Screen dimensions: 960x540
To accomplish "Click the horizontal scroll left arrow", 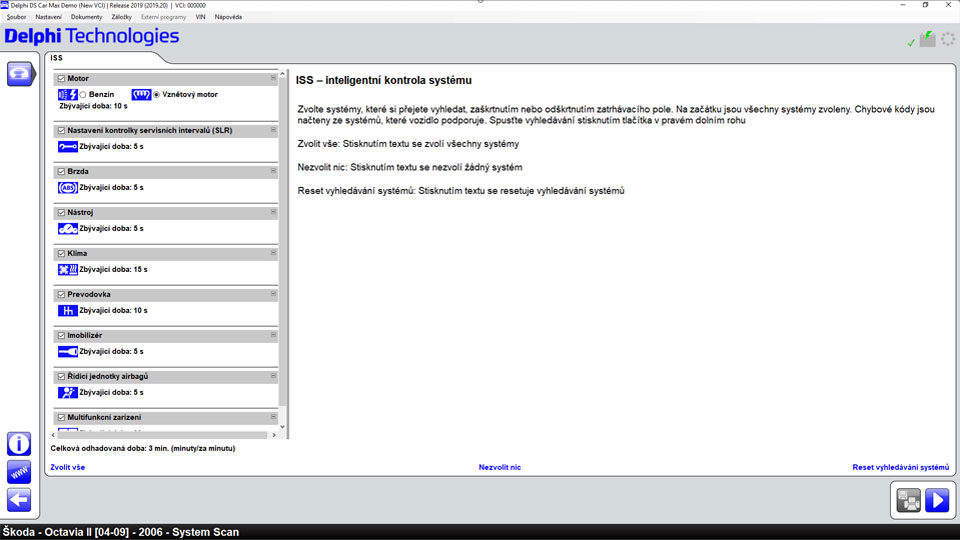I will (x=53, y=435).
